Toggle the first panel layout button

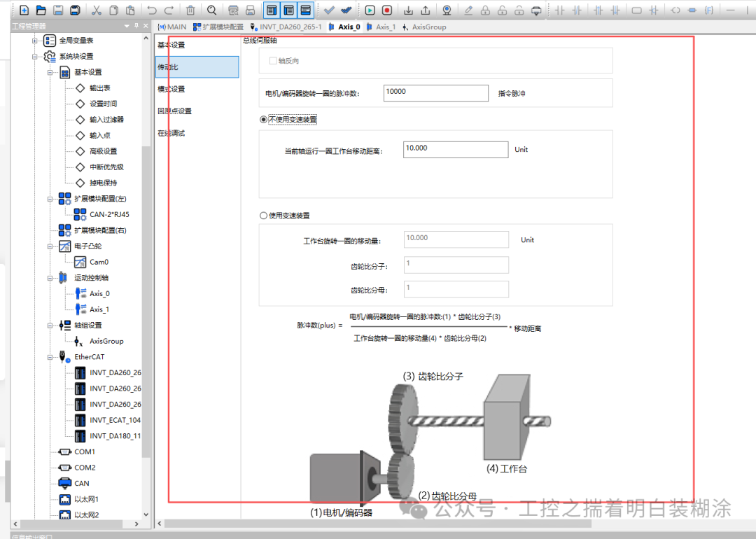(x=272, y=10)
